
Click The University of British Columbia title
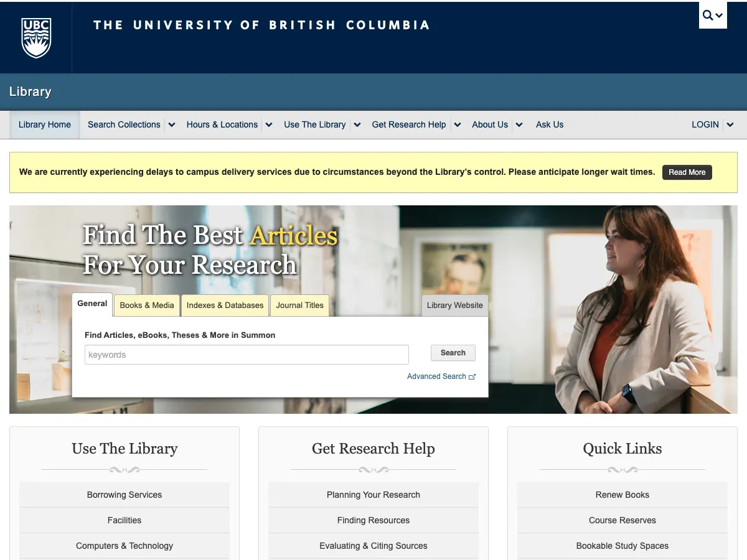click(261, 26)
